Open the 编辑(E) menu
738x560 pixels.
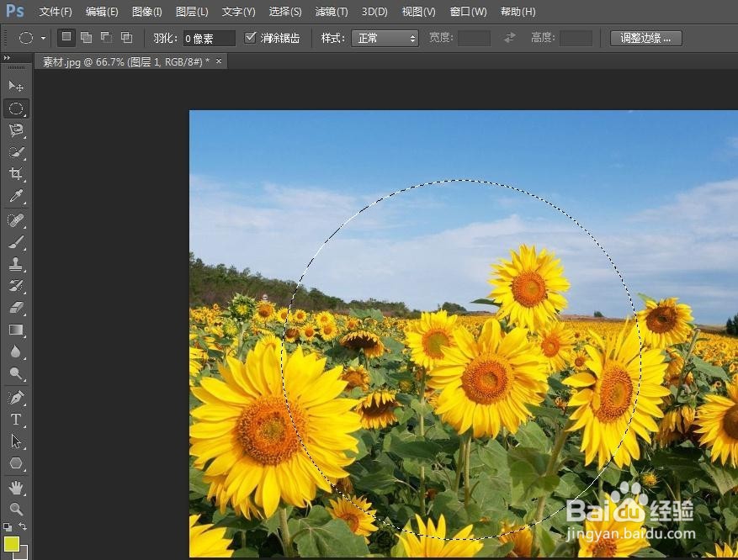pyautogui.click(x=101, y=11)
